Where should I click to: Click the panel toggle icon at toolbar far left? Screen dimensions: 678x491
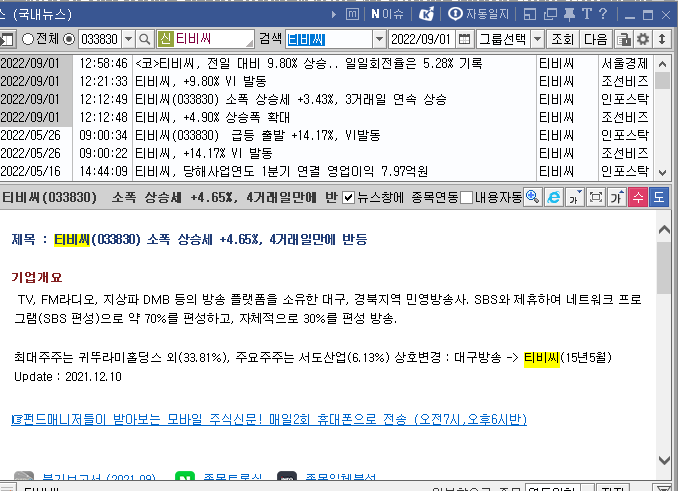pos(7,39)
